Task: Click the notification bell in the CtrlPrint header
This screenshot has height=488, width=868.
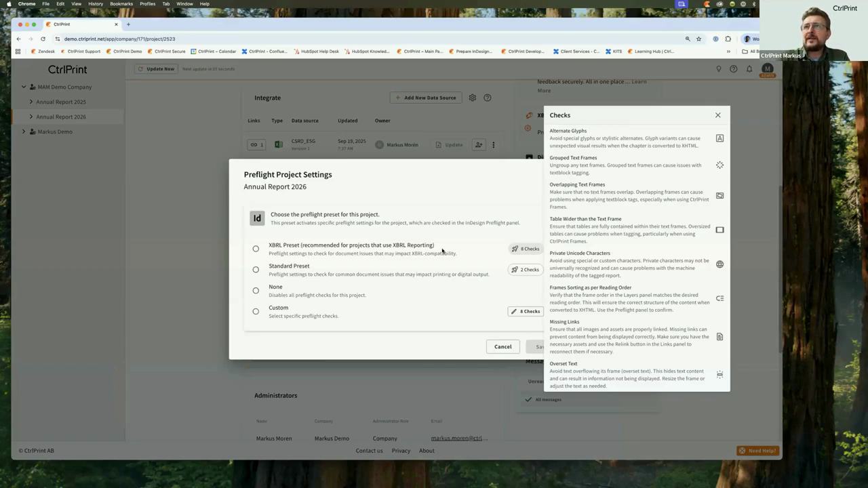Action: tap(749, 68)
